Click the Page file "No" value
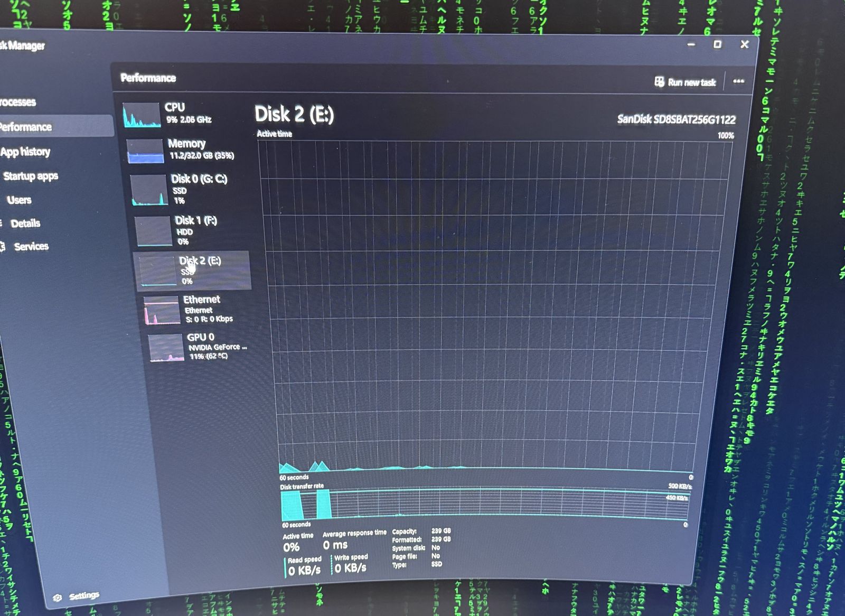 point(436,556)
